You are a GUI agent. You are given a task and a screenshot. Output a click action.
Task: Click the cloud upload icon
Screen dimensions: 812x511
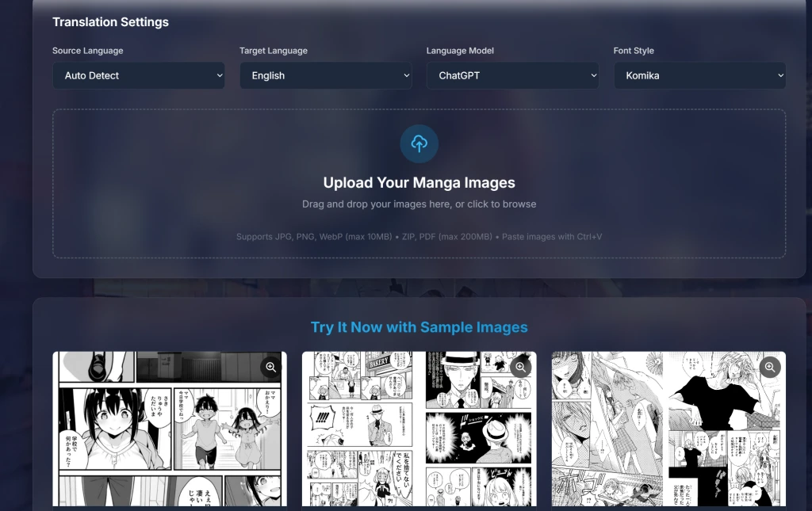(x=419, y=143)
